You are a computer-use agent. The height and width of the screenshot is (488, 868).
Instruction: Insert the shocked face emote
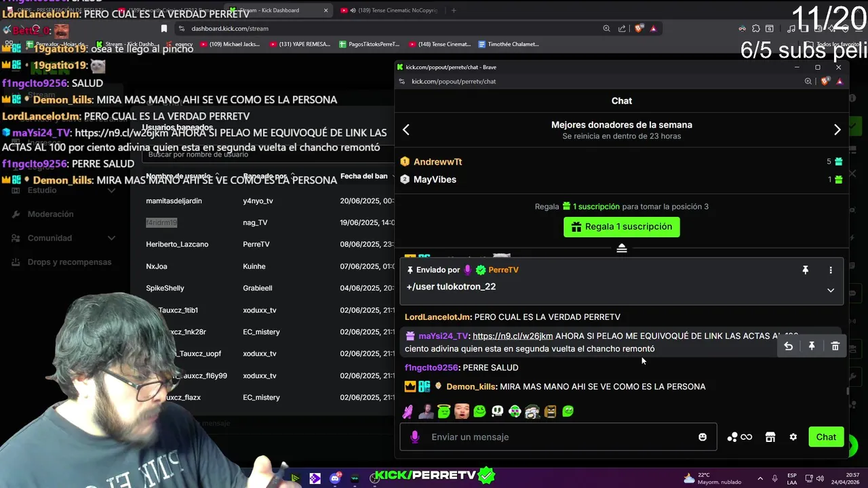click(x=462, y=411)
